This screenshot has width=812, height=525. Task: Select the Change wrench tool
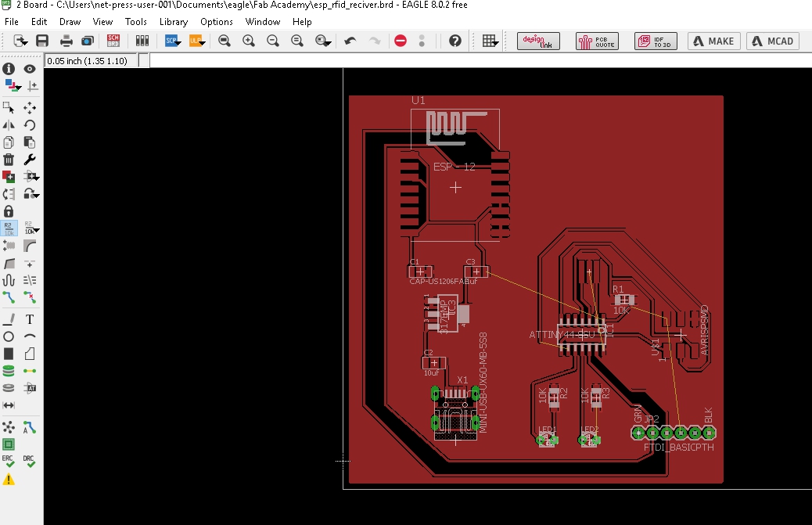tap(30, 160)
